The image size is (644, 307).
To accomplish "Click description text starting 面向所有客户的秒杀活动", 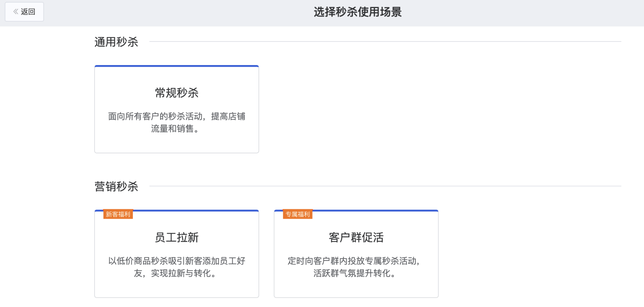I will [177, 122].
